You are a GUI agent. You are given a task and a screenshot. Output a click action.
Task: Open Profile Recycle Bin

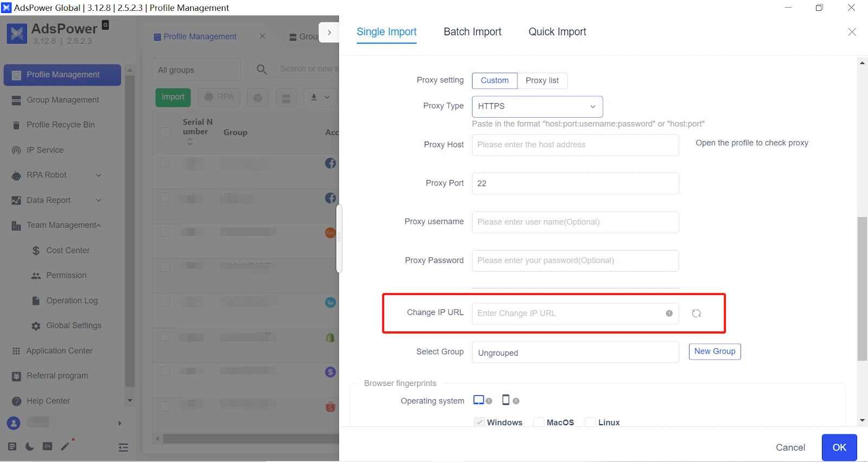tap(53, 125)
